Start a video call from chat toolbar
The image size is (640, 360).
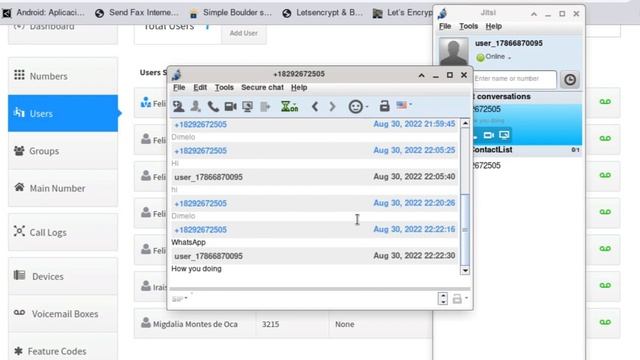(230, 107)
